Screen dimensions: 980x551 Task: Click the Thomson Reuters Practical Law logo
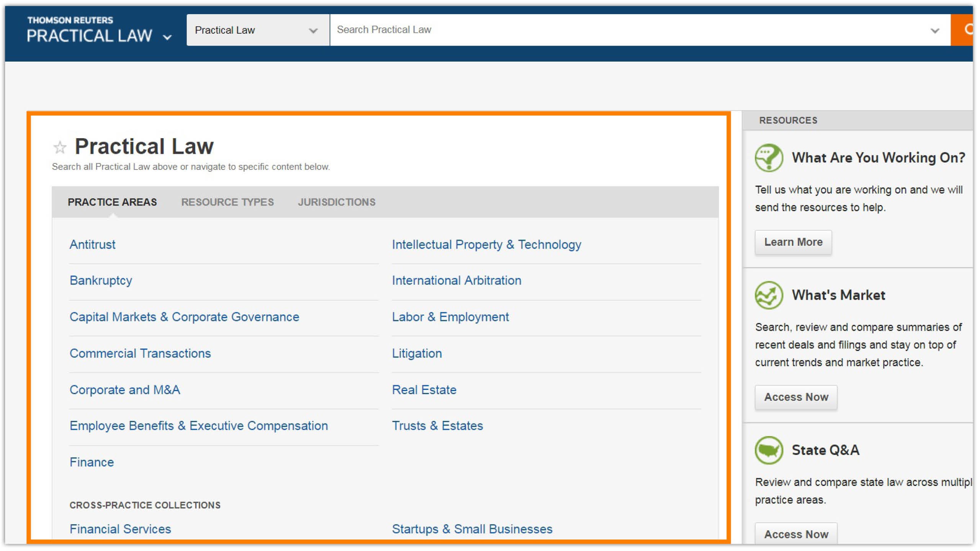coord(89,30)
